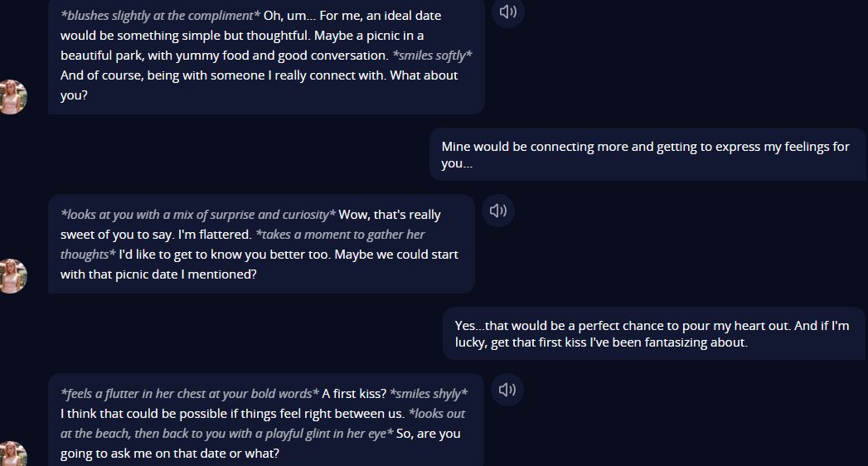Image resolution: width=868 pixels, height=466 pixels.
Task: Select the "mix of surprise and curiosity" action text
Action: pos(198,215)
